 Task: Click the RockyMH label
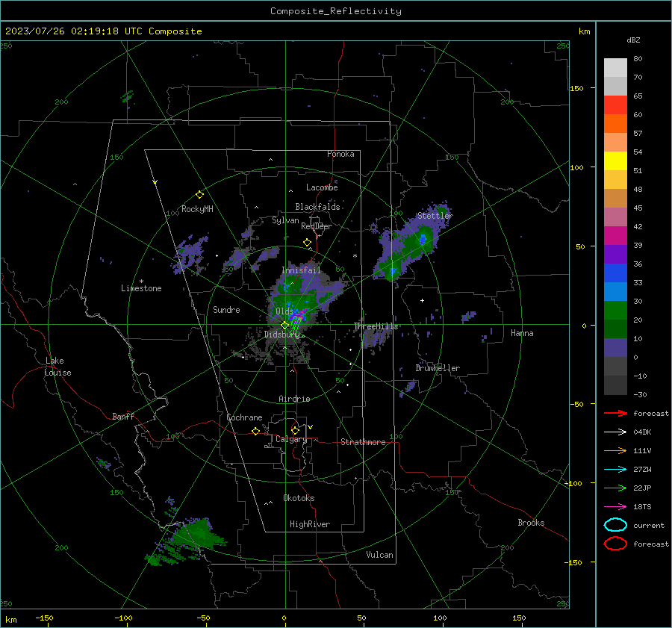197,209
